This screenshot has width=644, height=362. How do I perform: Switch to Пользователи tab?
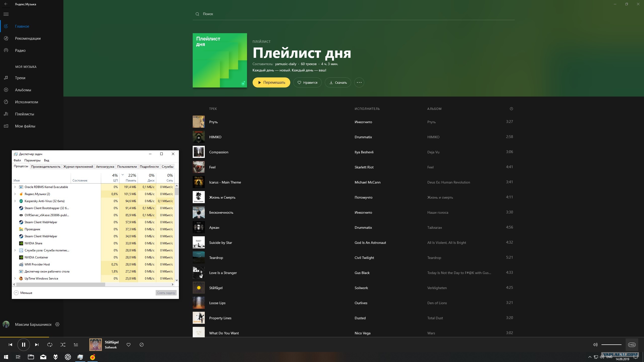pyautogui.click(x=127, y=167)
